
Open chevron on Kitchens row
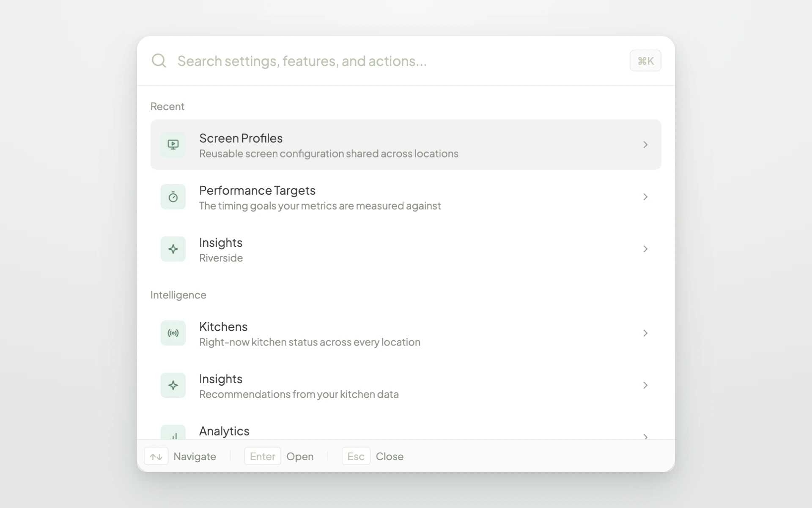pyautogui.click(x=645, y=333)
